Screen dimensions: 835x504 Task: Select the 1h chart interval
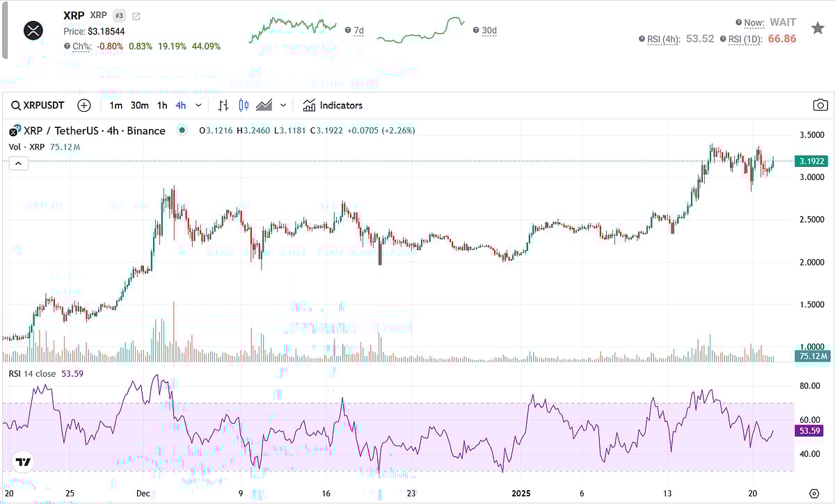(x=162, y=106)
